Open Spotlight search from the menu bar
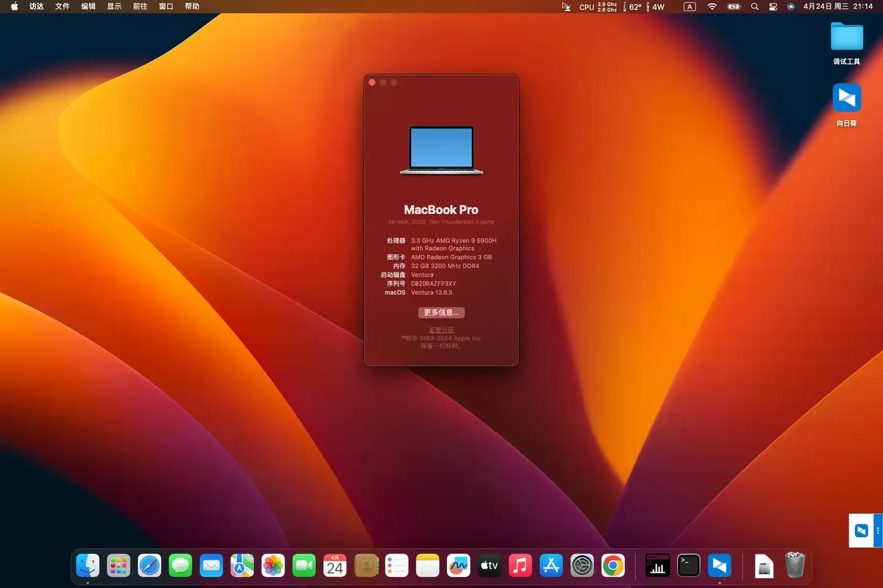 pos(754,7)
